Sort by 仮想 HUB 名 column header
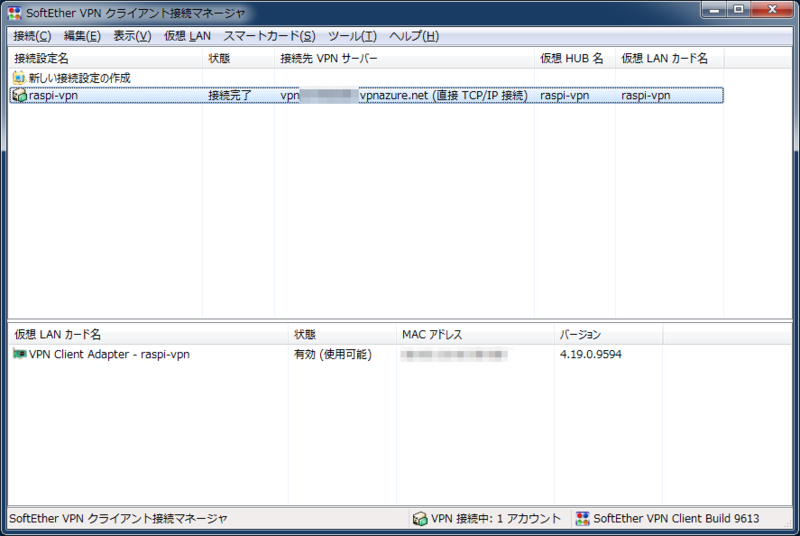The height and width of the screenshot is (536, 800). click(x=575, y=58)
